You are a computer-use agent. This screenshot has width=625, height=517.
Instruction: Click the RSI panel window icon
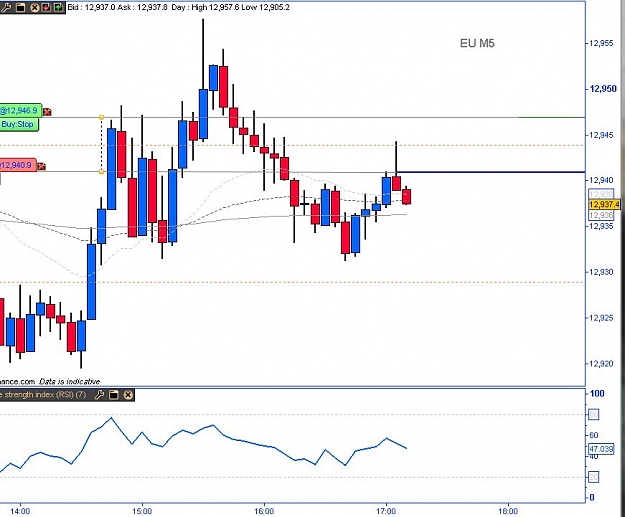pos(114,395)
